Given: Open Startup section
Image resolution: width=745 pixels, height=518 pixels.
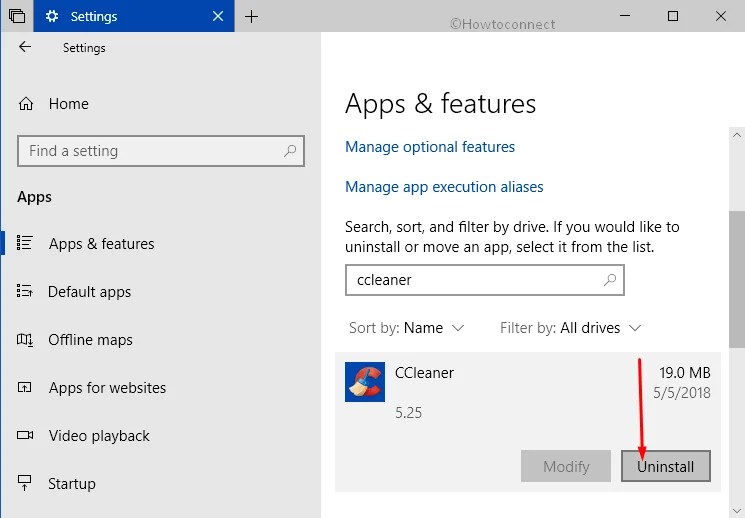Looking at the screenshot, I should pyautogui.click(x=72, y=484).
